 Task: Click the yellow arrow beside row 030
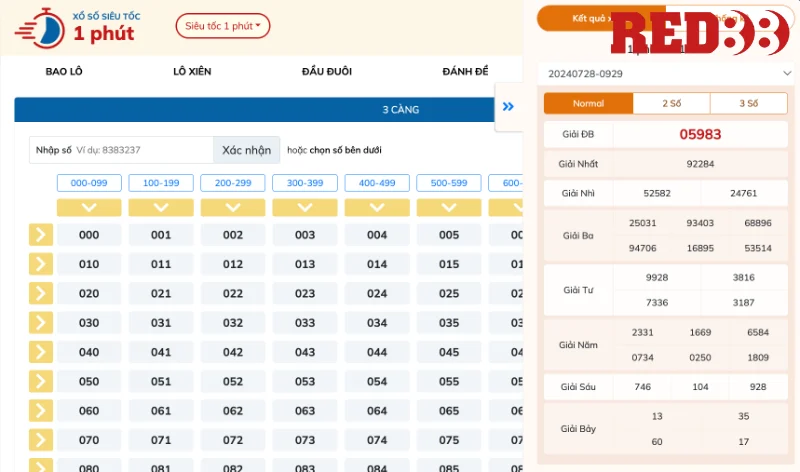pos(41,322)
